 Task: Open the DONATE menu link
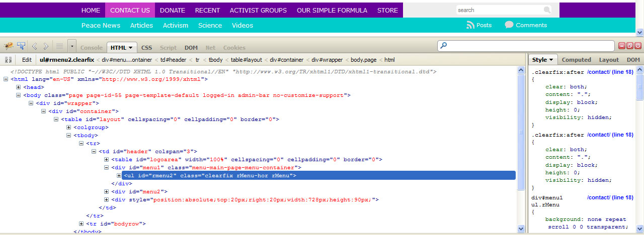coord(173,10)
